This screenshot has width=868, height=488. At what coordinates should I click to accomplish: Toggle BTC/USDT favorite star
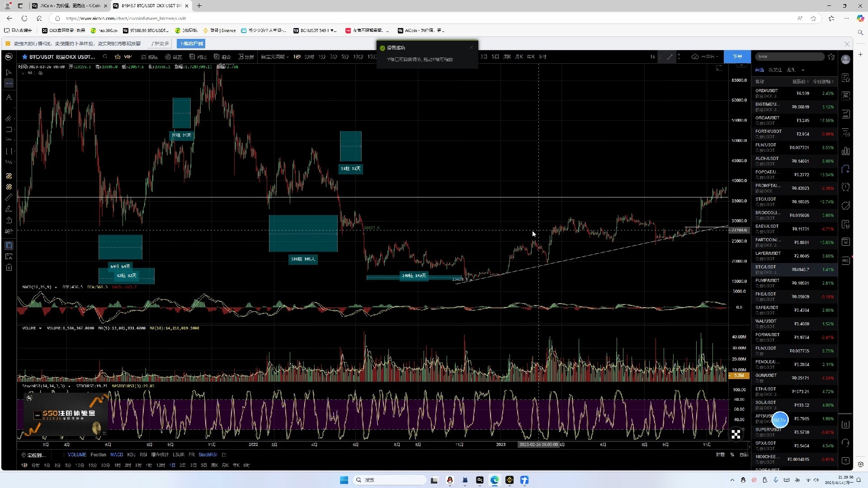(25, 56)
